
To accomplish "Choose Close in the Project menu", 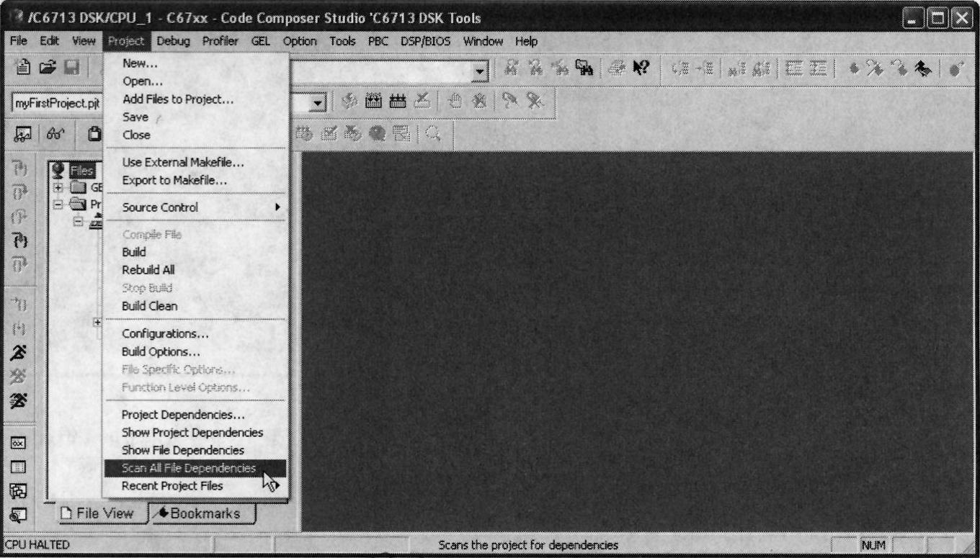I will click(x=195, y=135).
